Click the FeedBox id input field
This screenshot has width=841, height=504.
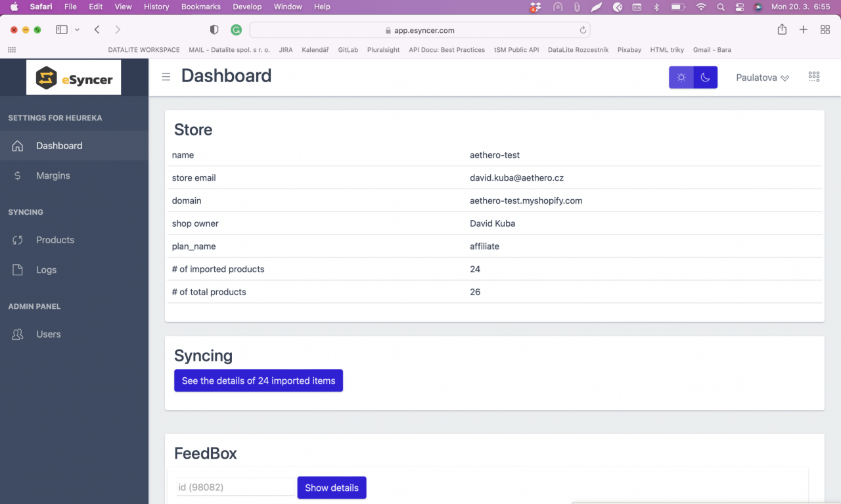tap(236, 487)
